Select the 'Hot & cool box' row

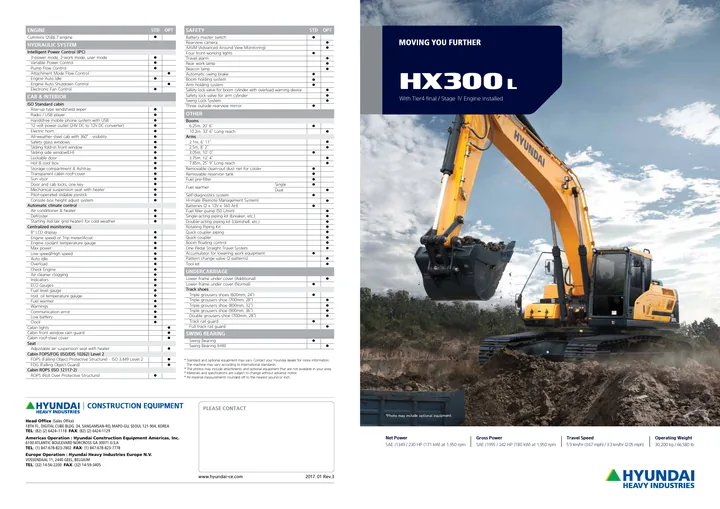click(101, 163)
